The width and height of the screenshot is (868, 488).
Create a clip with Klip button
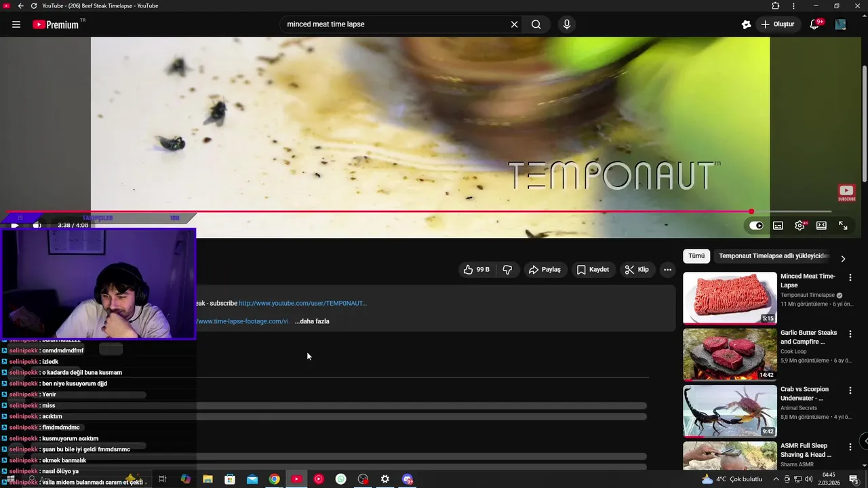[x=637, y=270]
